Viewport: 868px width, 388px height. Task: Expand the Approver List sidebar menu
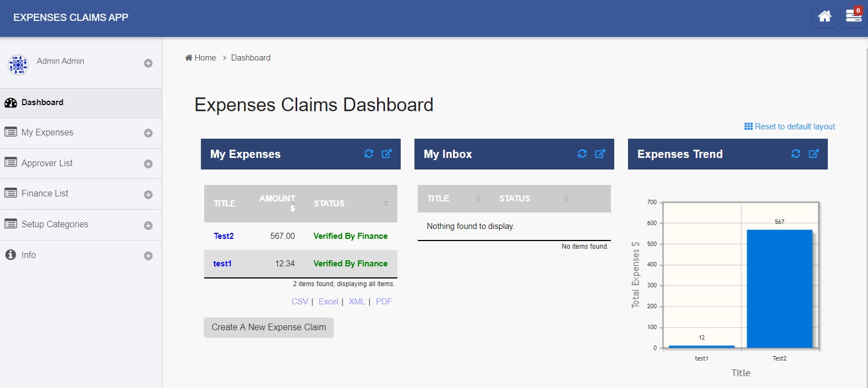148,164
